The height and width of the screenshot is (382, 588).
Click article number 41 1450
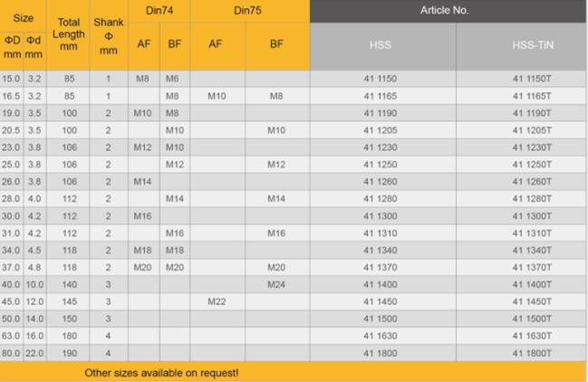coord(381,301)
